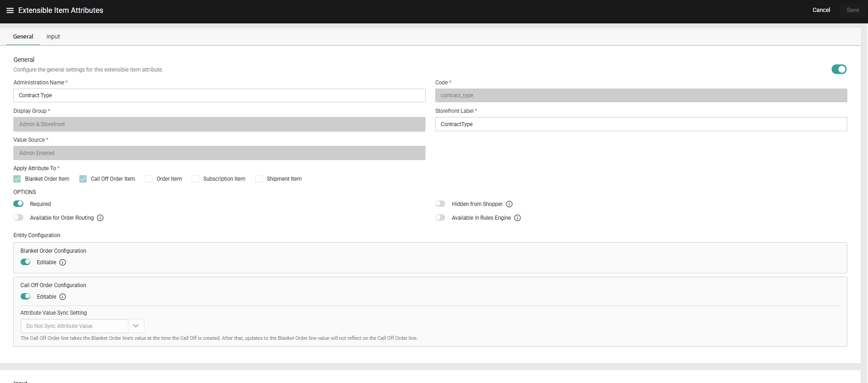Viewport: 868px width, 383px height.
Task: Click the Apply Attribute To label
Action: tap(35, 168)
